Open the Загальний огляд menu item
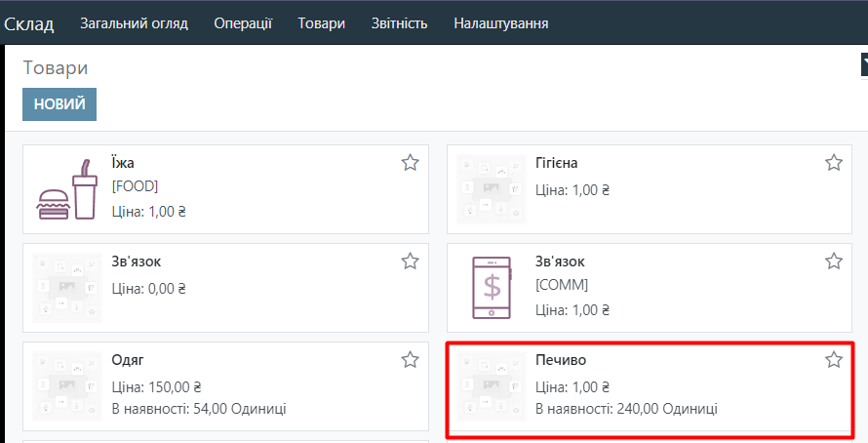 (134, 23)
